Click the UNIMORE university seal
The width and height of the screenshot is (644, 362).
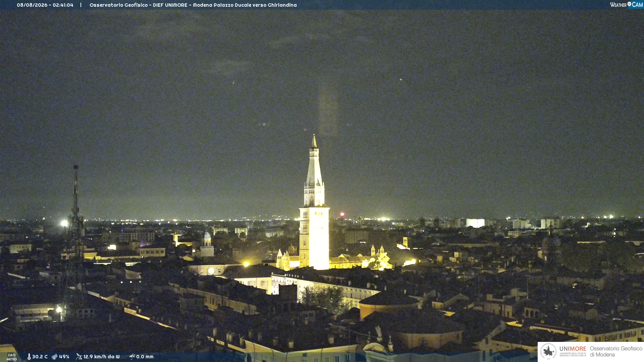(x=548, y=352)
